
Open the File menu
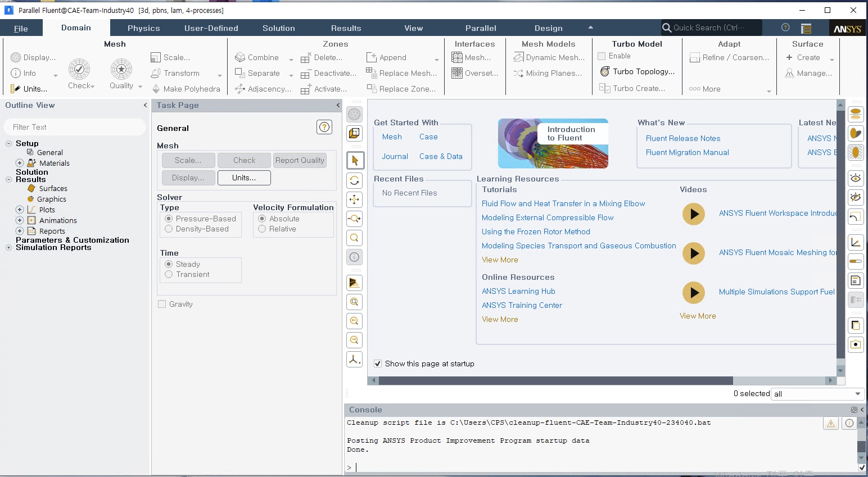(21, 29)
